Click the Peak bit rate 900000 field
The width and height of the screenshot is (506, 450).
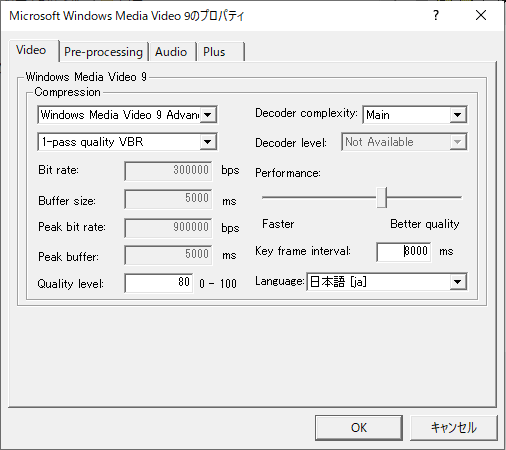tap(168, 228)
